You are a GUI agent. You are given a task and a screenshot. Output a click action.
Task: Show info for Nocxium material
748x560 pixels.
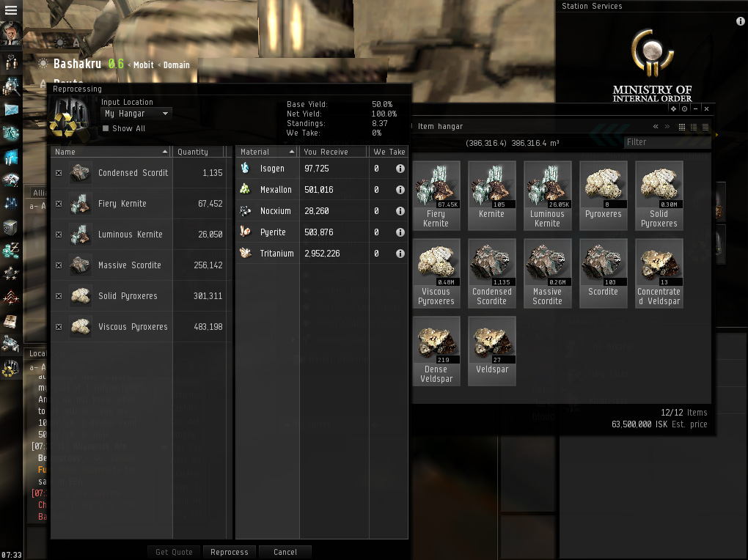click(400, 211)
